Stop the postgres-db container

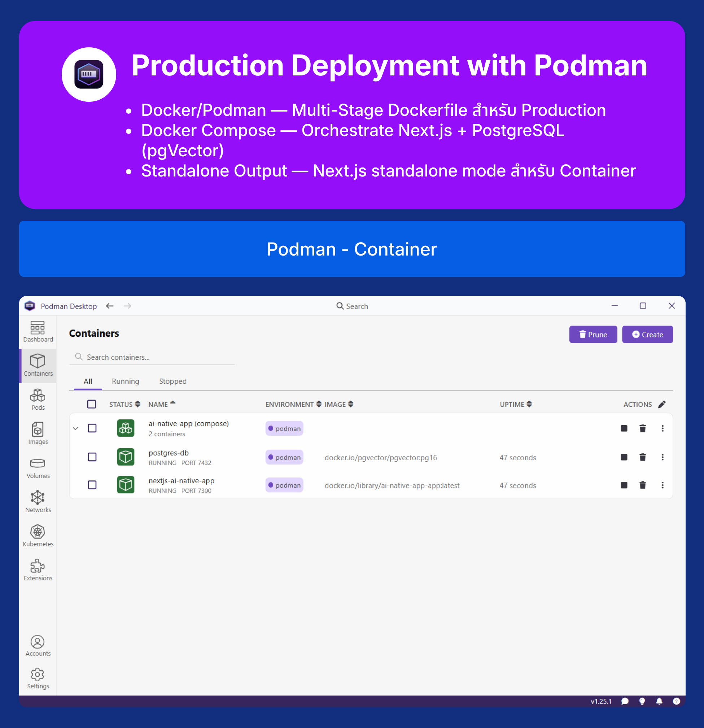pyautogui.click(x=624, y=457)
